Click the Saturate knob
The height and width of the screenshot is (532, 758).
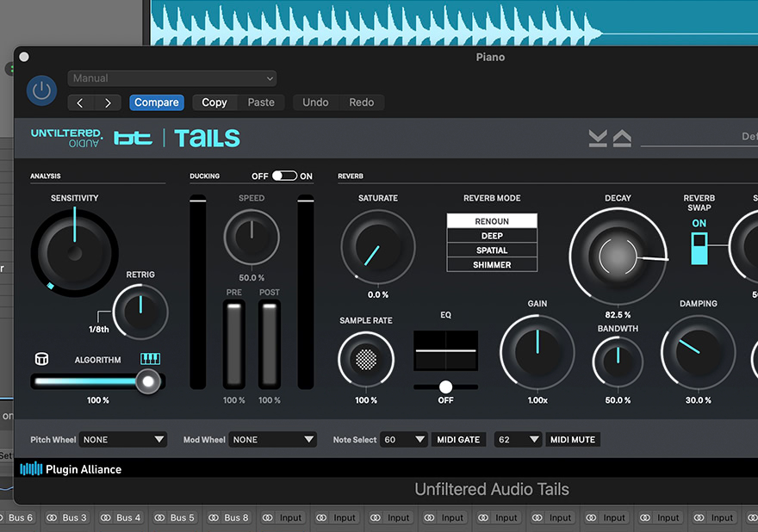(x=378, y=246)
